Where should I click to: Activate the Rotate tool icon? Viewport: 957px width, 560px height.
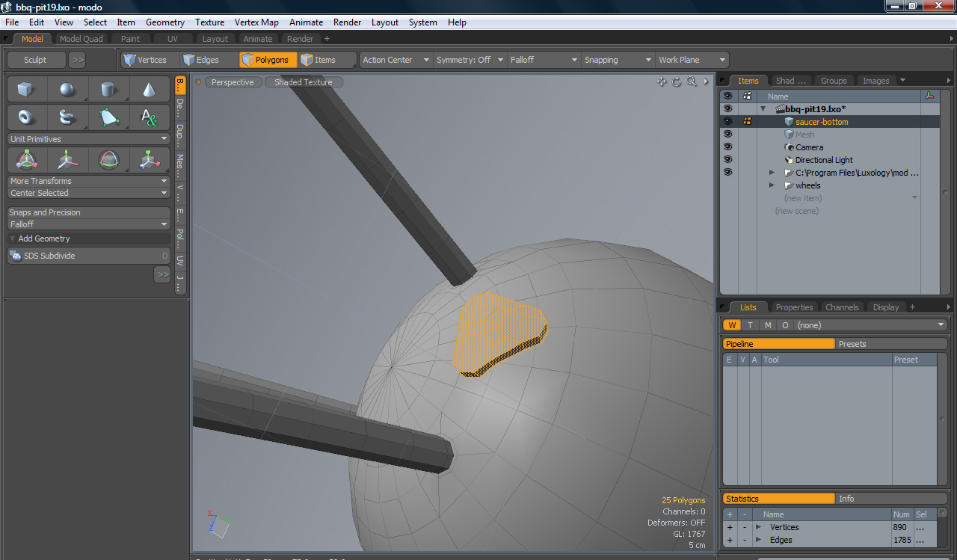[108, 159]
